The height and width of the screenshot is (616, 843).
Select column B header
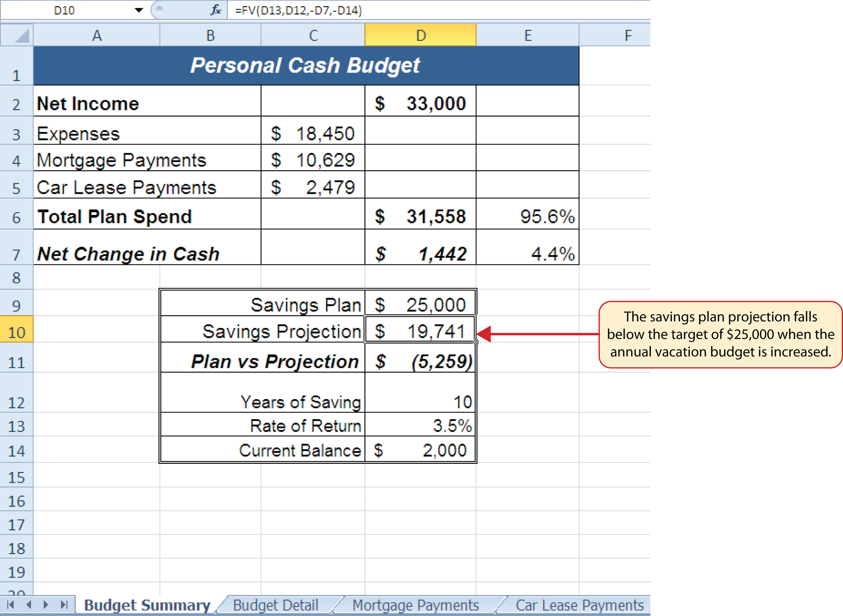point(210,35)
